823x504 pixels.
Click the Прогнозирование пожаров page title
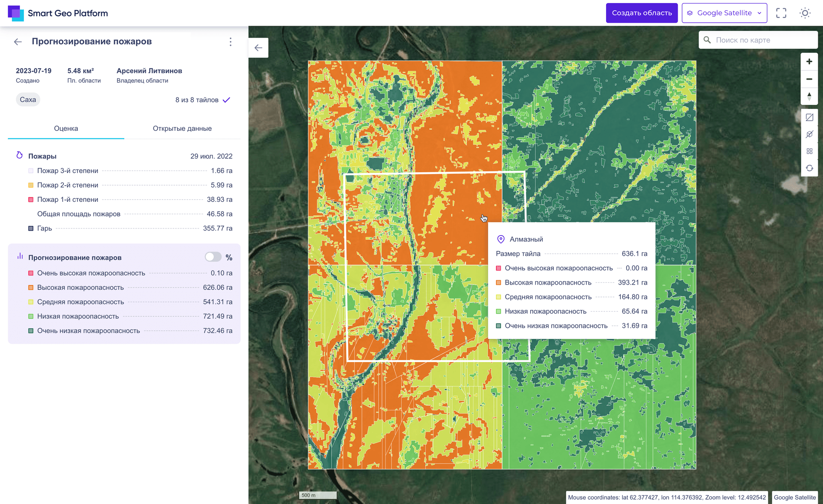pos(92,42)
